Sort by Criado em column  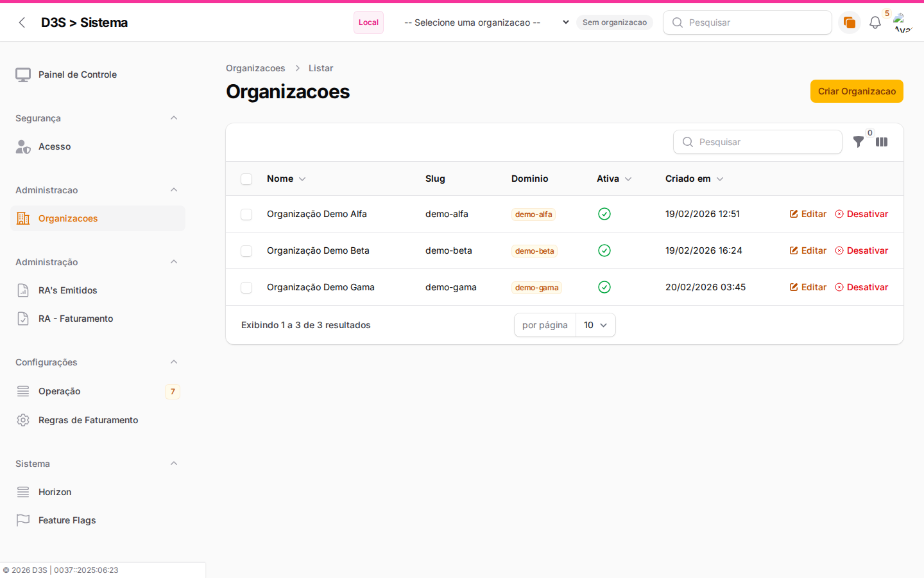[x=694, y=179]
